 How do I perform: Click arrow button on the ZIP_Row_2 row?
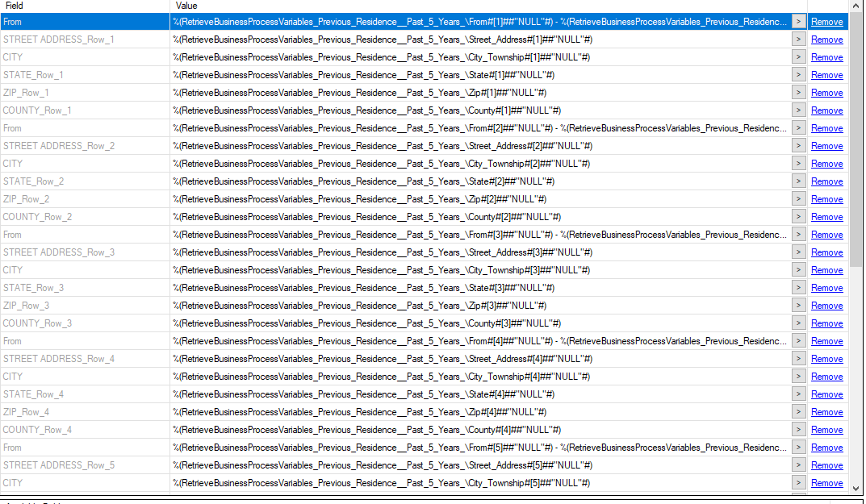(x=799, y=198)
